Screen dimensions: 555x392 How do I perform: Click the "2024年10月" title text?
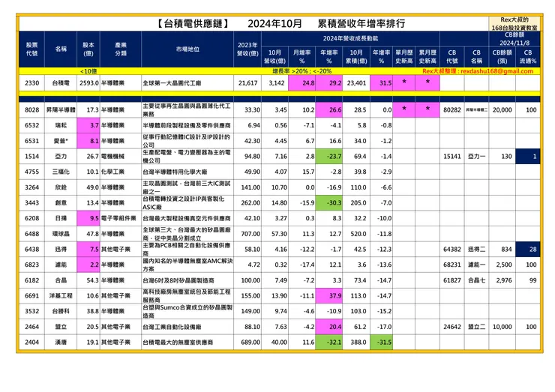[274, 24]
